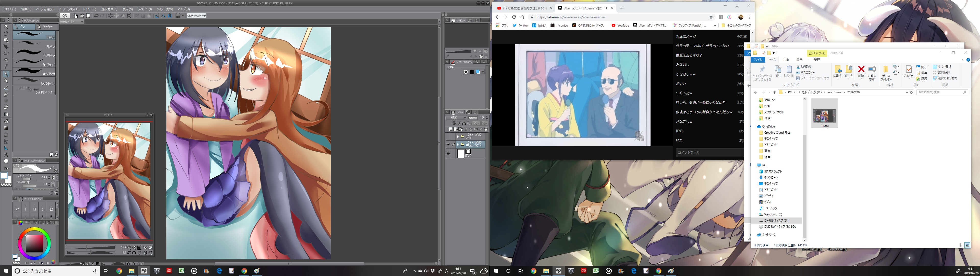
Task: Select the Eraser tool in the tool palette
Action: click(6, 108)
